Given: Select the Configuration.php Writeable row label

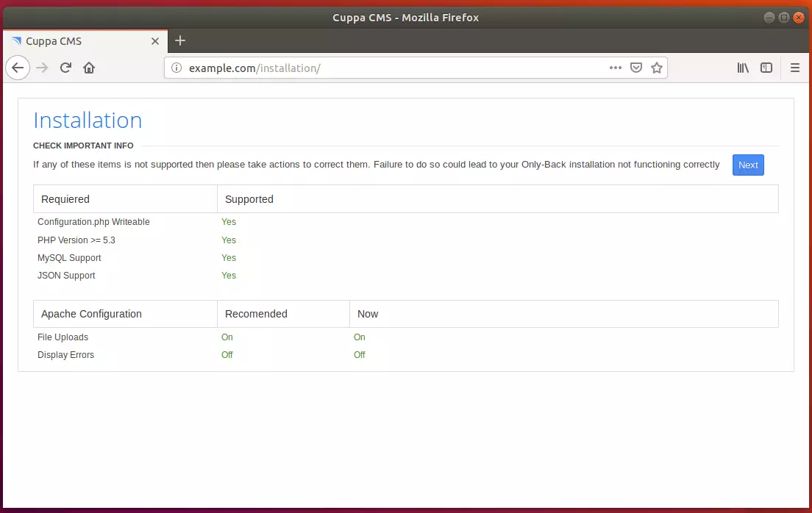Looking at the screenshot, I should (93, 222).
